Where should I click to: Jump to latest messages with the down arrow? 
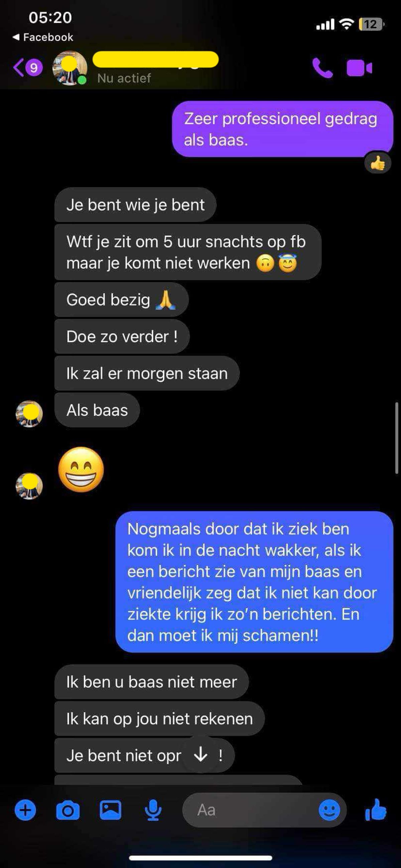(200, 754)
